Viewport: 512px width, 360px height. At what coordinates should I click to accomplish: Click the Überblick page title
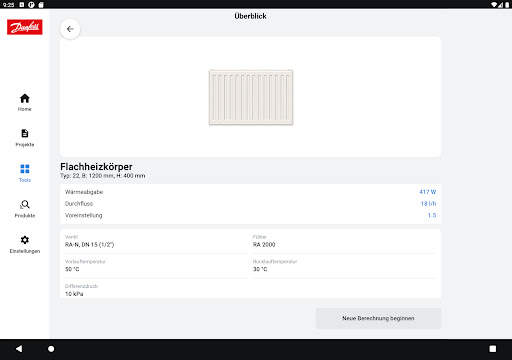pos(250,16)
